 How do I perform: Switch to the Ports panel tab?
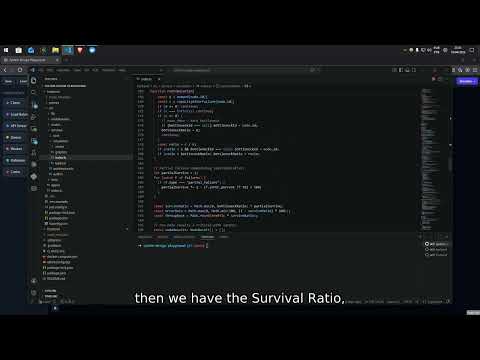[x=224, y=237]
